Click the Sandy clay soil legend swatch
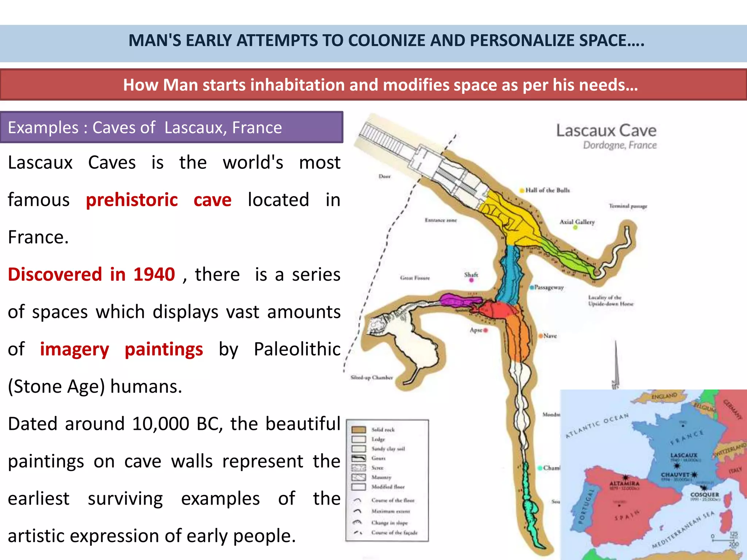This screenshot has height=560, width=747. (359, 449)
